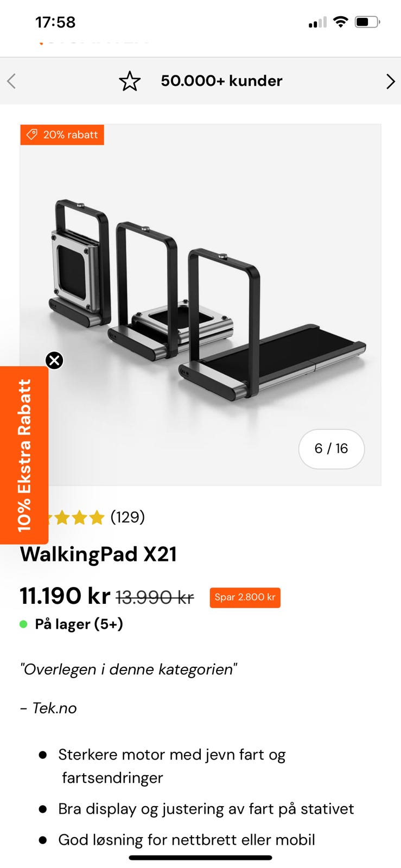The width and height of the screenshot is (401, 868).
Task: Go to previous announcement with left chevron
Action: 11,81
